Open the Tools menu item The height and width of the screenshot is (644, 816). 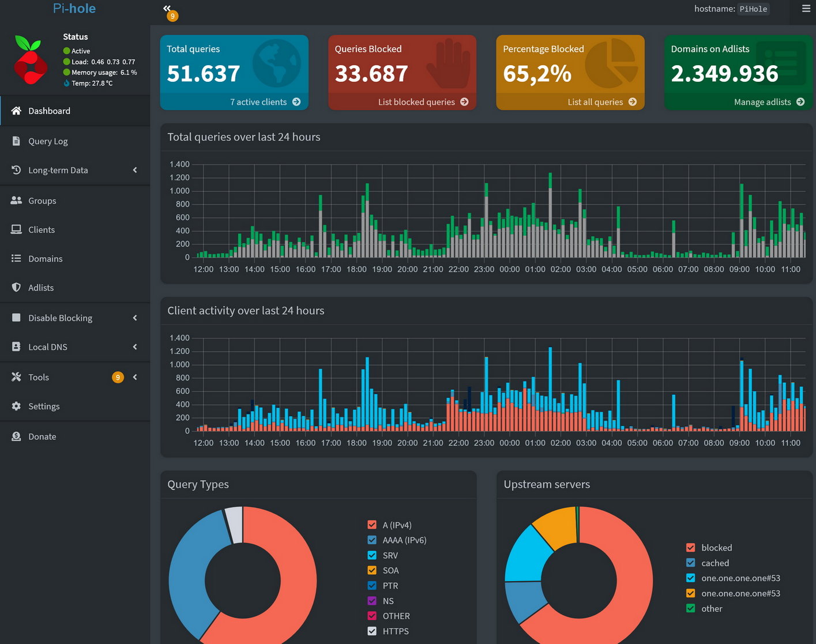coord(39,377)
